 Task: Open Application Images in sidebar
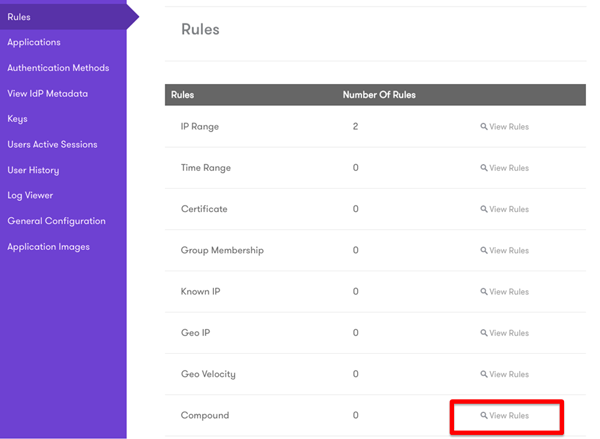[48, 246]
